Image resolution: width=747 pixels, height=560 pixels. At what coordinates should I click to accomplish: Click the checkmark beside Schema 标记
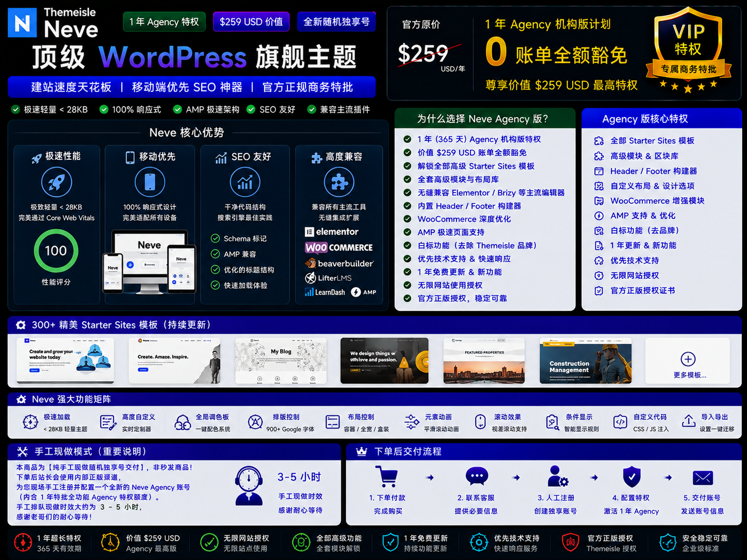215,238
